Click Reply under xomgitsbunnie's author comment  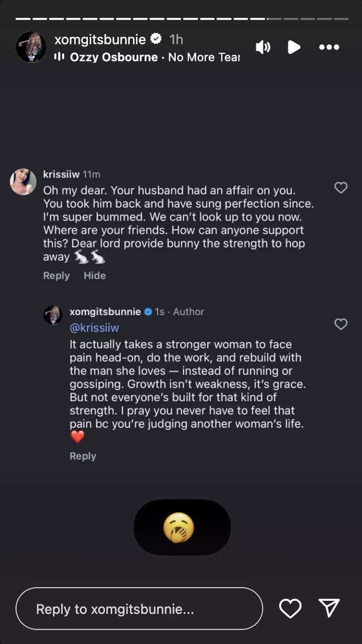click(x=83, y=456)
